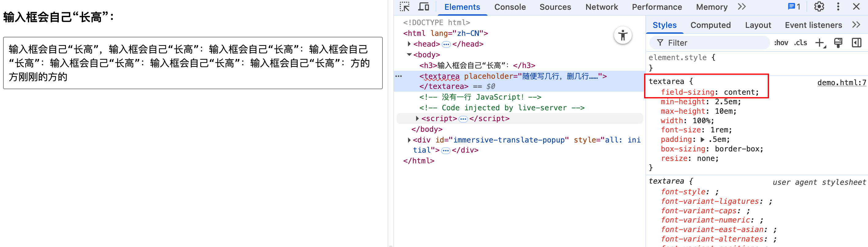The width and height of the screenshot is (868, 247).
Task: Collapse the body element node
Action: click(x=409, y=55)
